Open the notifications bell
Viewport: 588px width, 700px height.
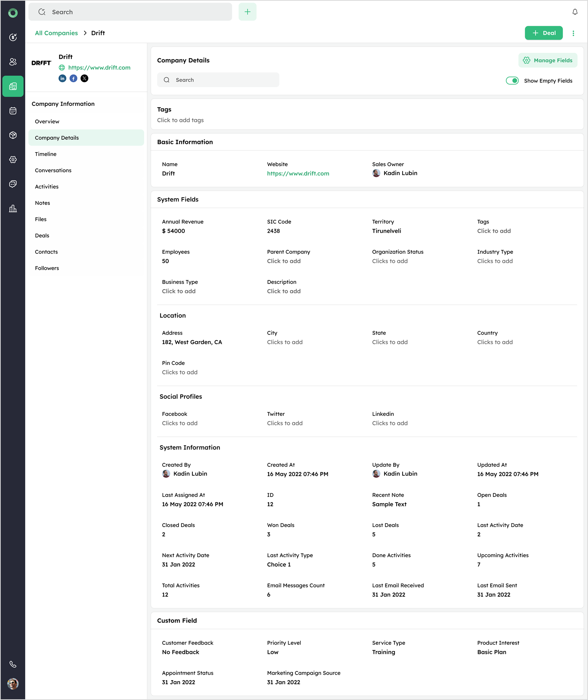click(575, 12)
